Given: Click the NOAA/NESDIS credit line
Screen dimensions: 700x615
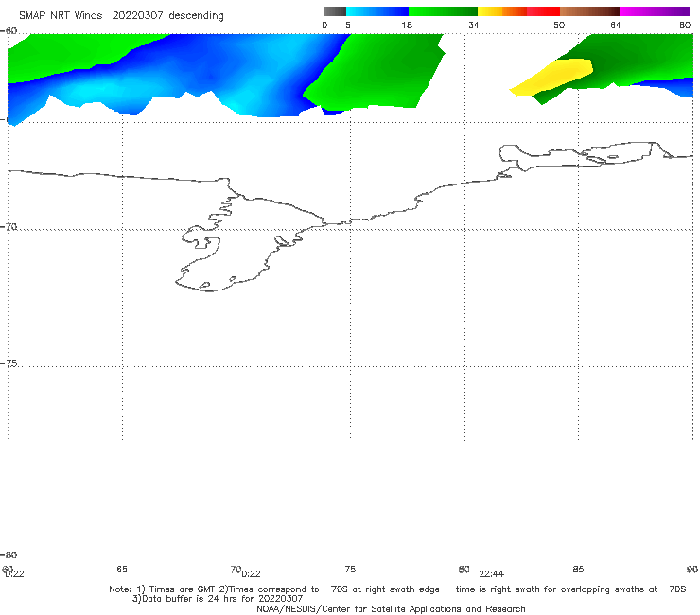Looking at the screenshot, I should tap(391, 608).
